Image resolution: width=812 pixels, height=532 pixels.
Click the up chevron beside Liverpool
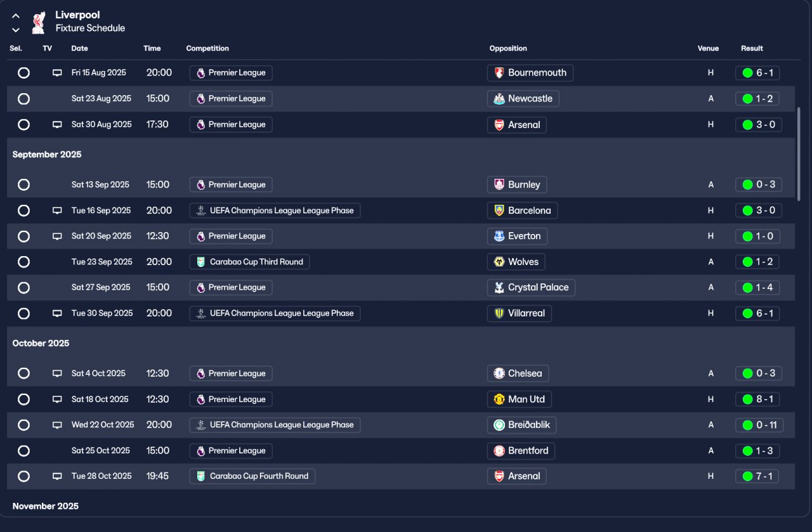click(16, 16)
